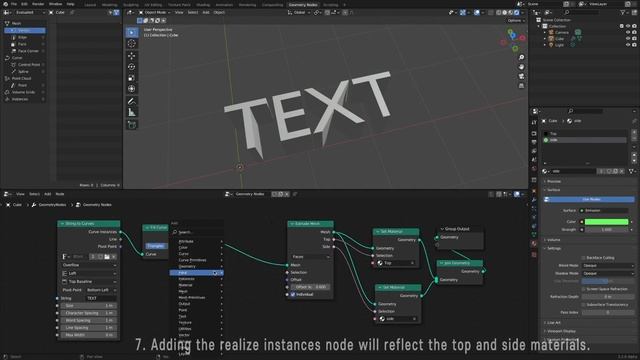Switch perspective/orthographic grid icon in viewport

pyautogui.click(x=521, y=86)
